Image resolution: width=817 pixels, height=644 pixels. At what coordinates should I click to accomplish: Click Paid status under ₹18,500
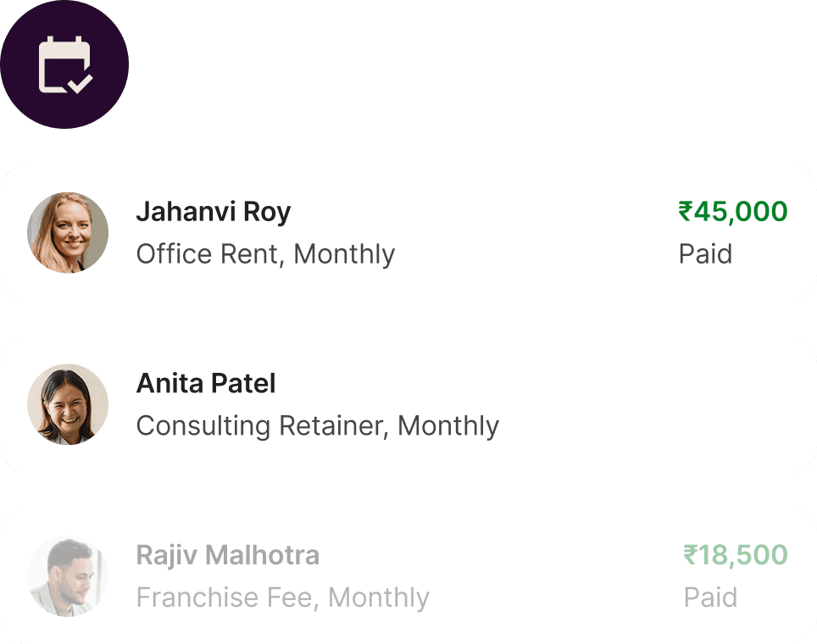click(710, 597)
